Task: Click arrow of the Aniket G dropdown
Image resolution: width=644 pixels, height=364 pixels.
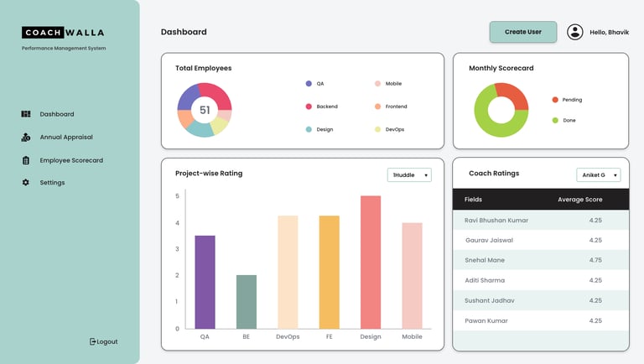Action: click(x=615, y=175)
